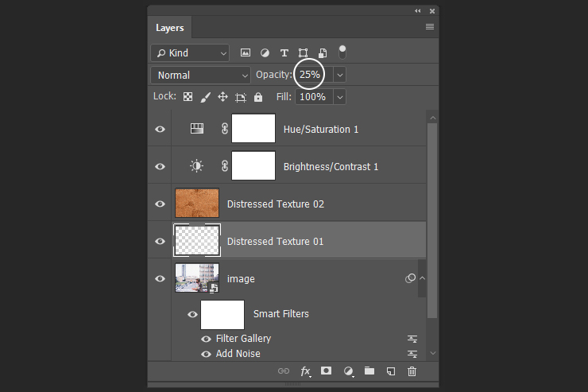
Task: Hide the Distressed Texture 01 layer
Action: pos(161,241)
